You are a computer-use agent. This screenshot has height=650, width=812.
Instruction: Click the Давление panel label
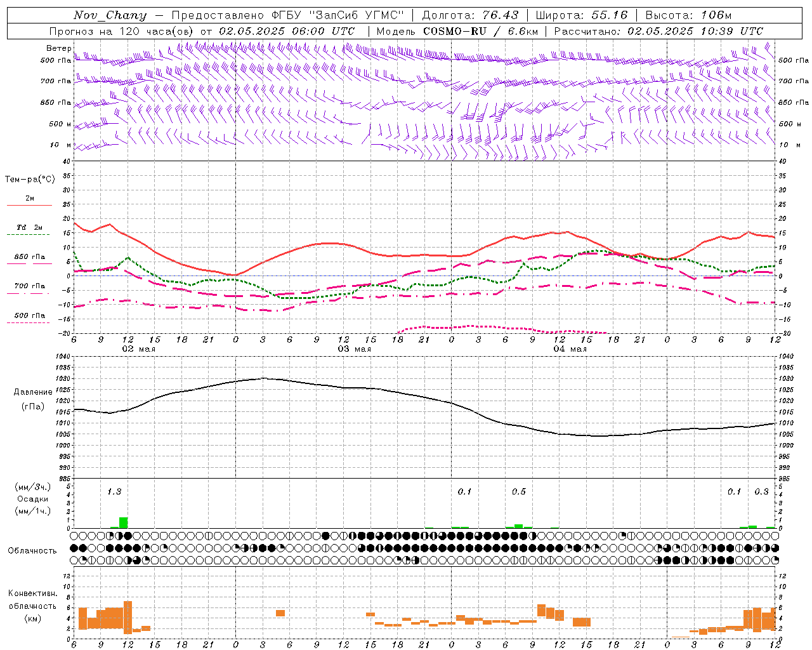coord(33,392)
